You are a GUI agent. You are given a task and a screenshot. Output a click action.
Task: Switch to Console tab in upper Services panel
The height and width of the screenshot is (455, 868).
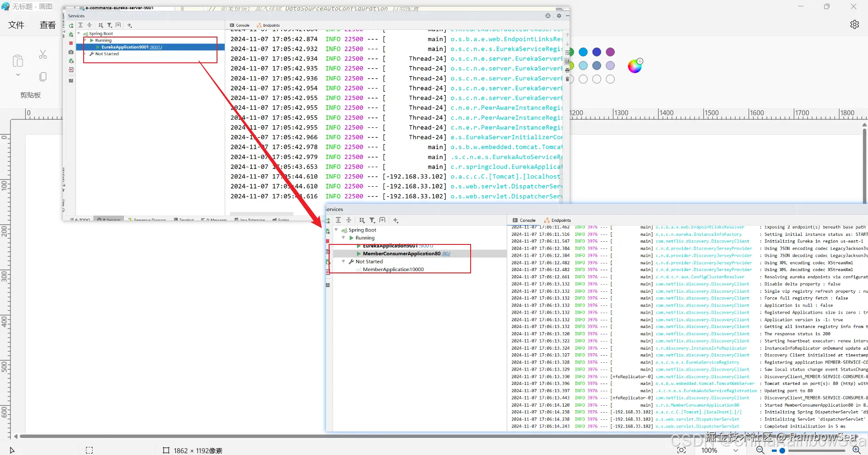pos(240,25)
